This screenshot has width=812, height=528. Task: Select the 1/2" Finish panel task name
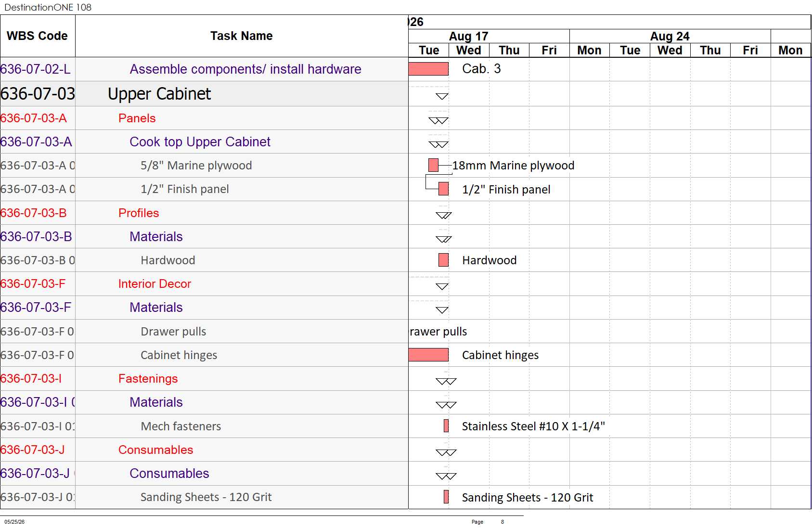(x=184, y=189)
